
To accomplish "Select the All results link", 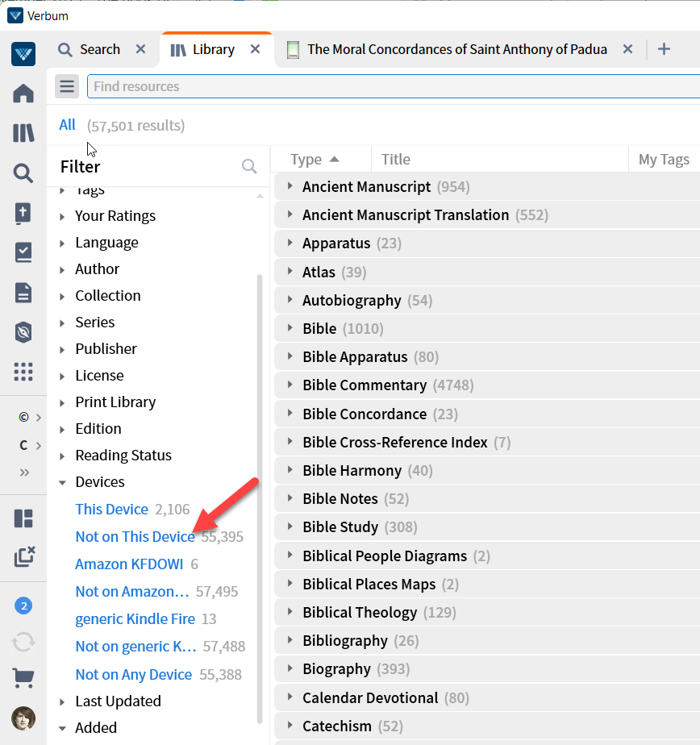I will 67,125.
